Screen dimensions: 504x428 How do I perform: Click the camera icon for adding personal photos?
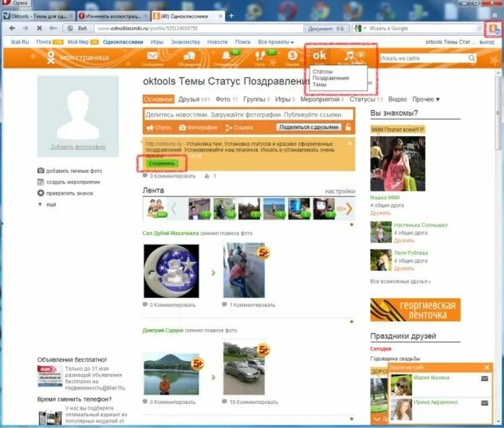coord(41,171)
